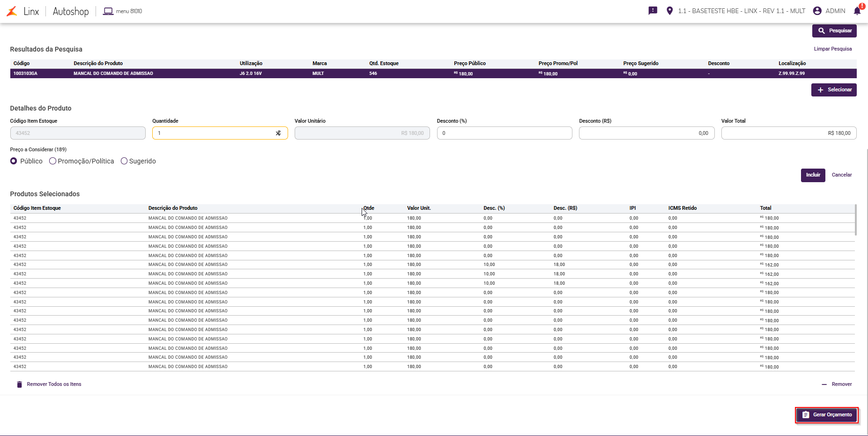
Task: Click the Valor Total input field
Action: [789, 133]
